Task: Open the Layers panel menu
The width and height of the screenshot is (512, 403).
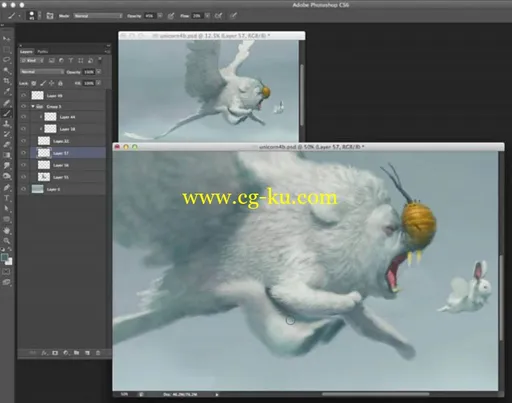Action: click(107, 52)
